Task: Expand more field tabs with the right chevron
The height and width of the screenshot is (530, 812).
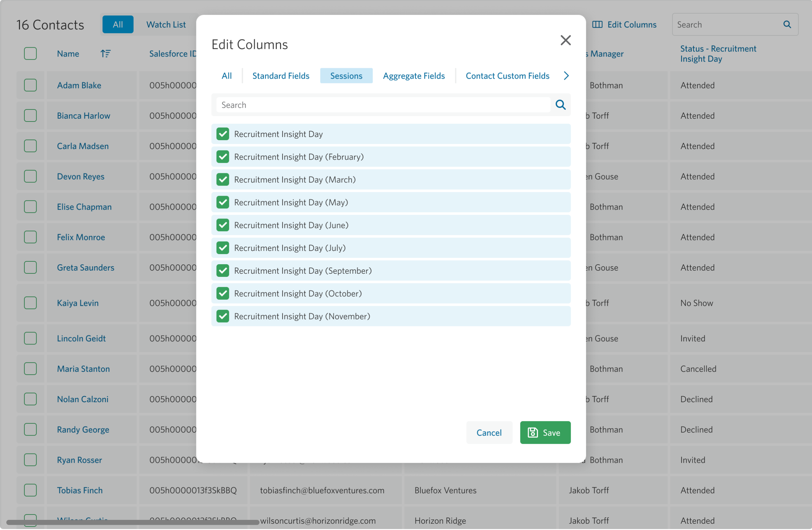Action: coord(566,75)
